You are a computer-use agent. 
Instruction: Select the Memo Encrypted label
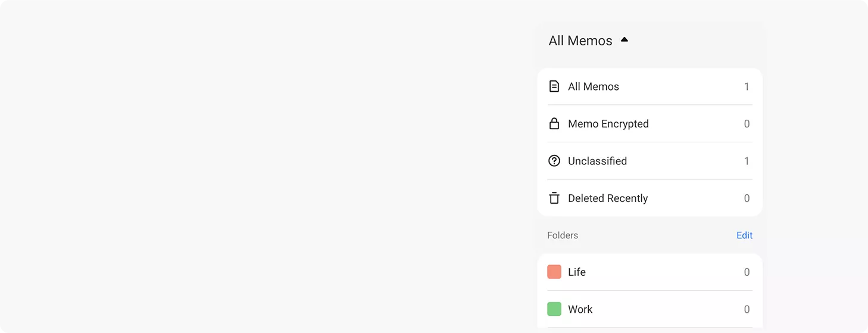[x=608, y=124]
